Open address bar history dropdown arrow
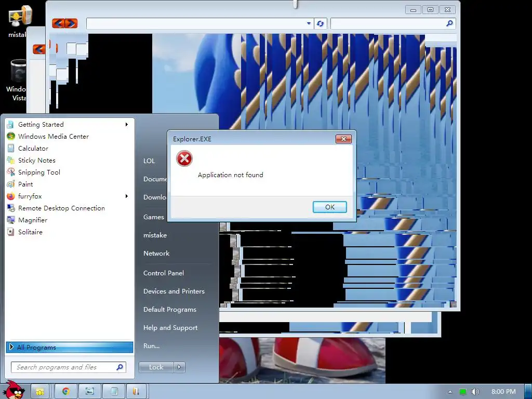 (309, 23)
